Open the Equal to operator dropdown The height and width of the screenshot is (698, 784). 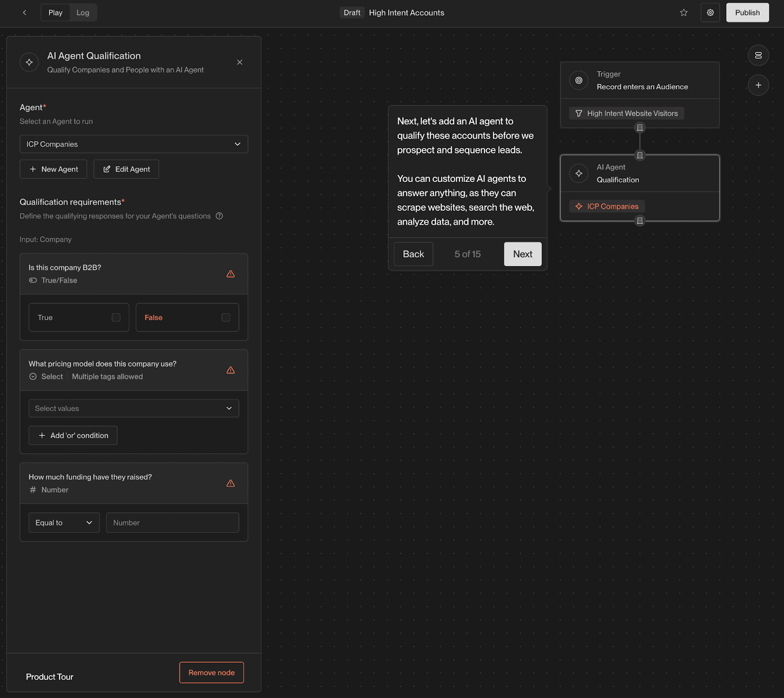(x=64, y=523)
